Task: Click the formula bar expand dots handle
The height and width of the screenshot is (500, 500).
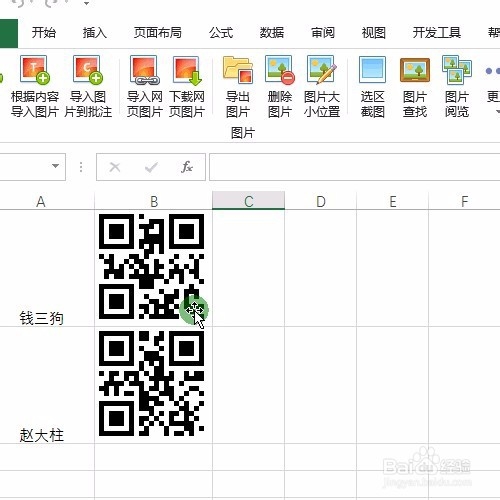Action: tap(81, 167)
